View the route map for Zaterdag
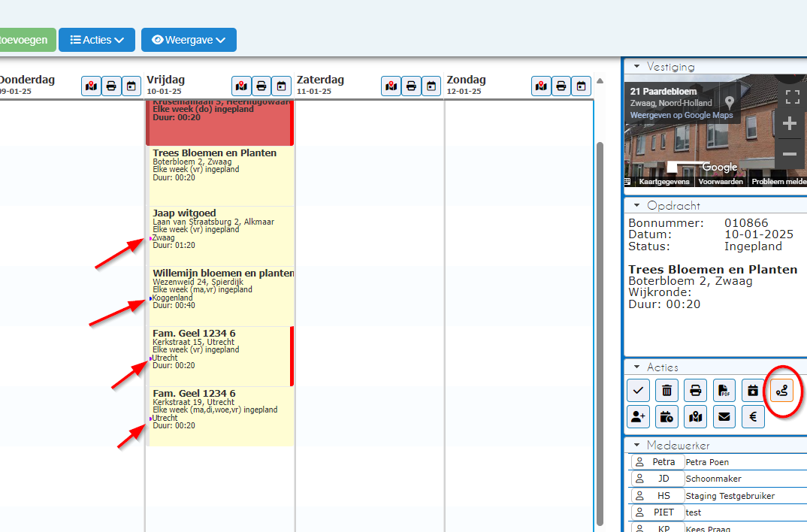Viewport: 807px width, 532px height. [391, 86]
